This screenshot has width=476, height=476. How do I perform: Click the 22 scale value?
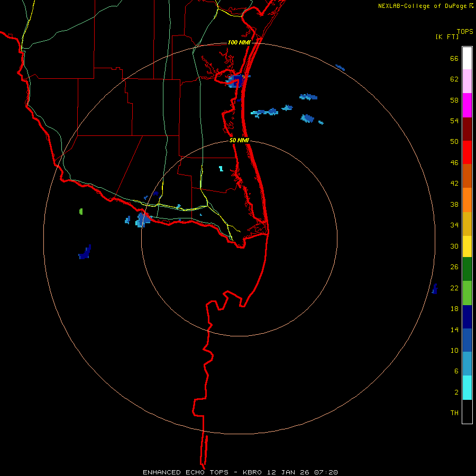454,288
